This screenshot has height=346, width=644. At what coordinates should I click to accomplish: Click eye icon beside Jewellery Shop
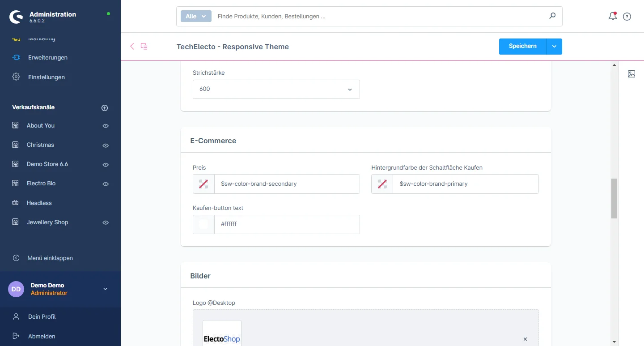(x=106, y=223)
